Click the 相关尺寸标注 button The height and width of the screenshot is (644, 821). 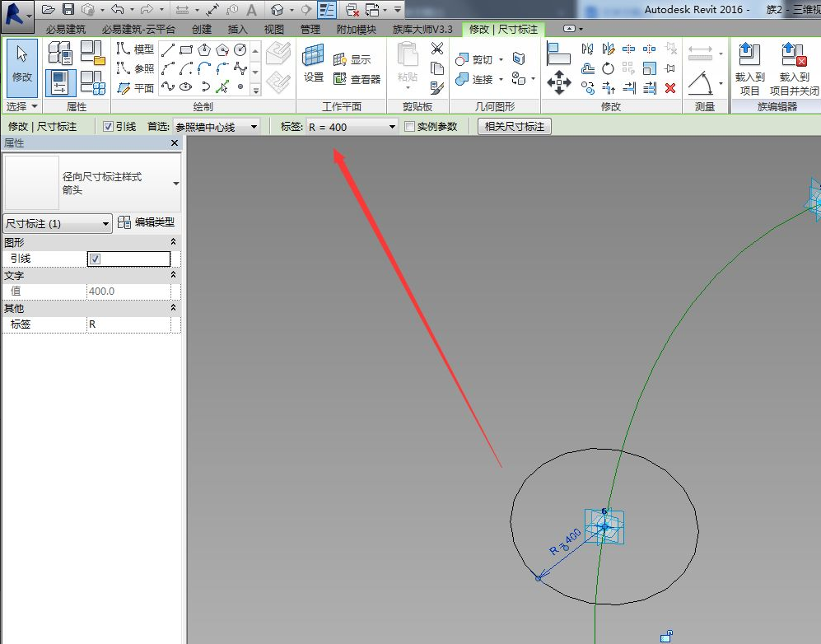click(514, 127)
